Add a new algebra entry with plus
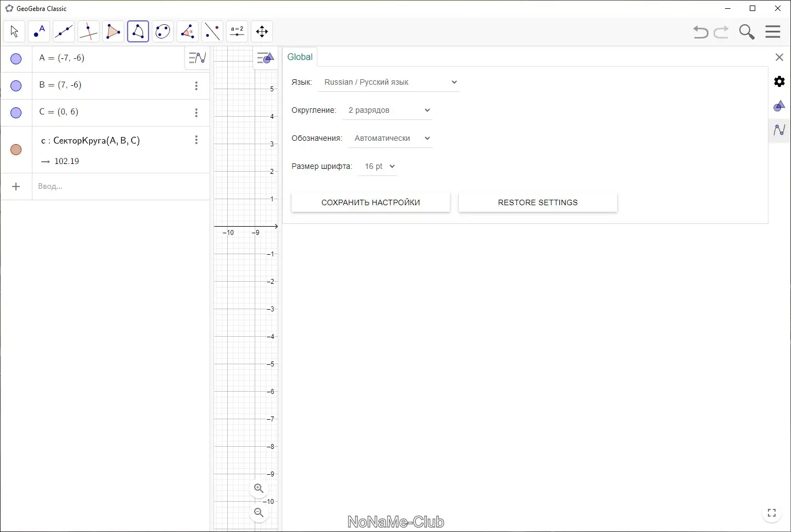Image resolution: width=791 pixels, height=532 pixels. click(x=16, y=187)
